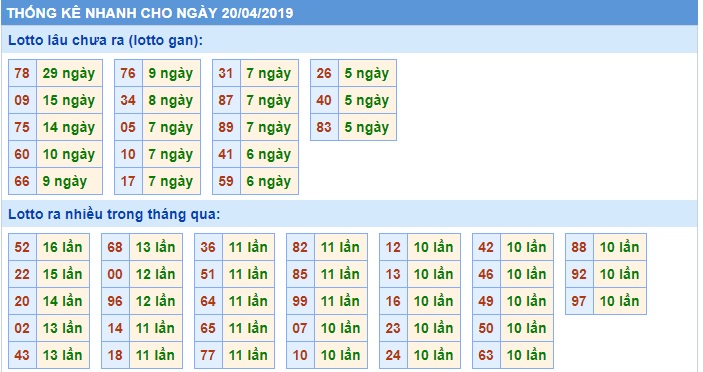703x372 pixels.
Task: Click "10 lần" beside number 16
Action: 434,301
